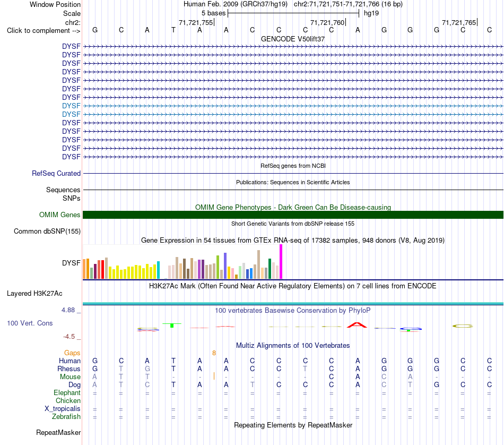
Task: Click the 'SNPs' track label
Action: (x=72, y=198)
